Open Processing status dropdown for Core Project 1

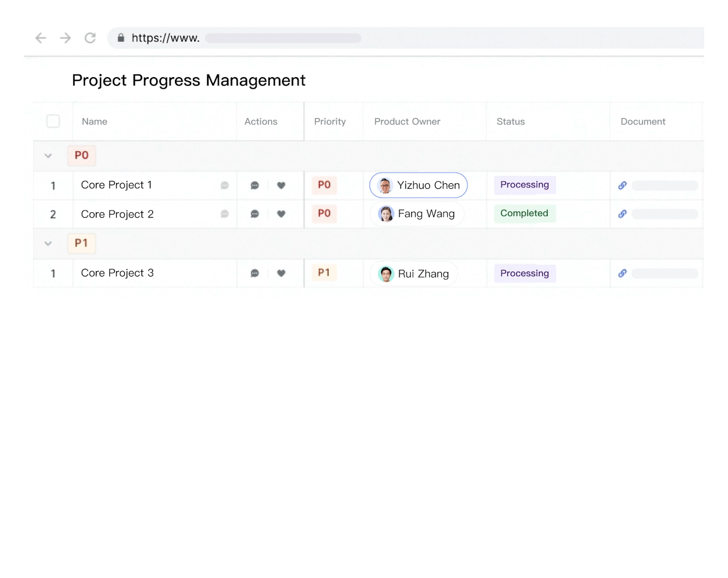point(524,185)
